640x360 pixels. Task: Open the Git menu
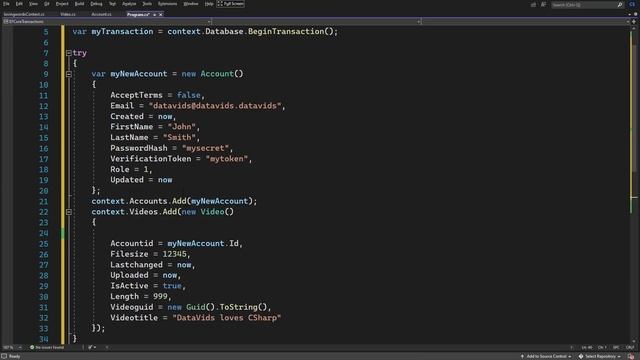pyautogui.click(x=47, y=4)
